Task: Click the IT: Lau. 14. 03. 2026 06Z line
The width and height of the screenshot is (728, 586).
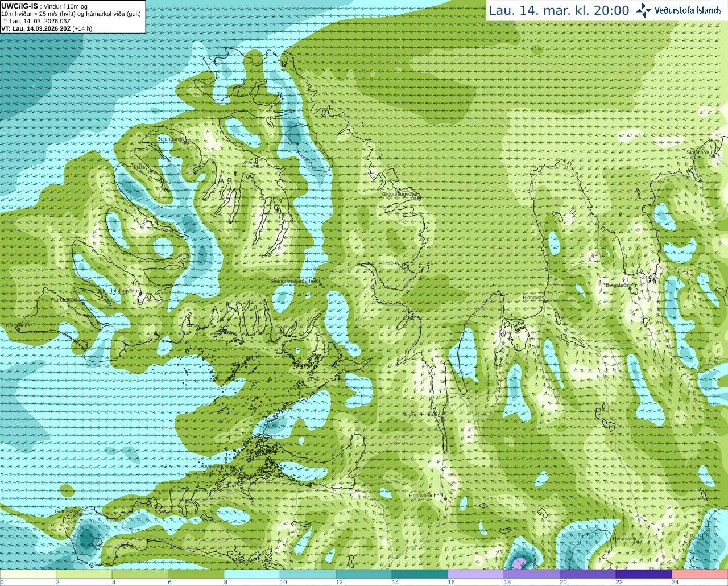Action: pos(36,21)
